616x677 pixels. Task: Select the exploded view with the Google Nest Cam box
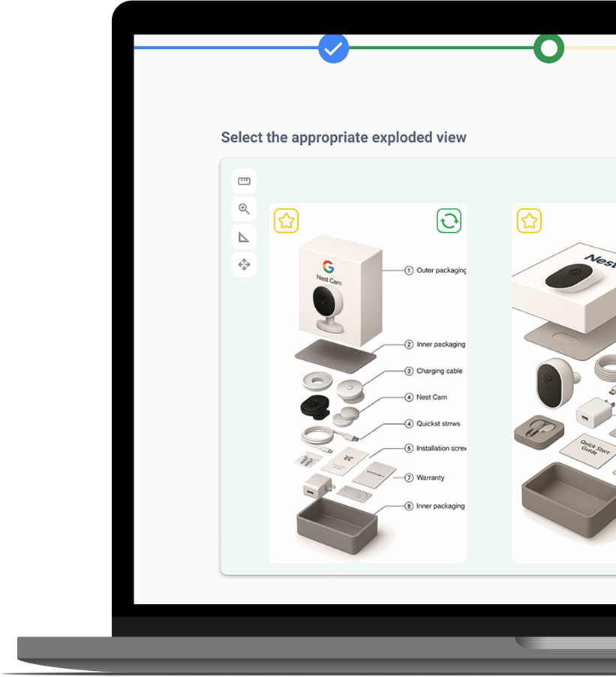point(368,384)
